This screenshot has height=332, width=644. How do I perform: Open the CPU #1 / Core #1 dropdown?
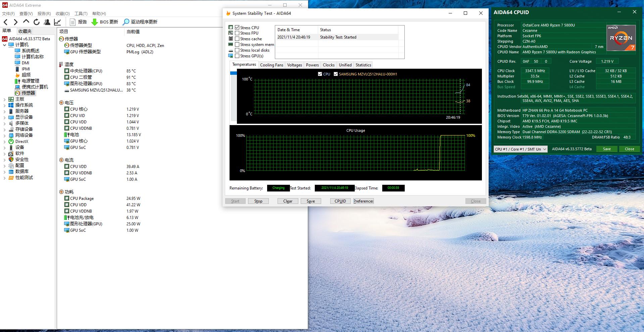[520, 149]
